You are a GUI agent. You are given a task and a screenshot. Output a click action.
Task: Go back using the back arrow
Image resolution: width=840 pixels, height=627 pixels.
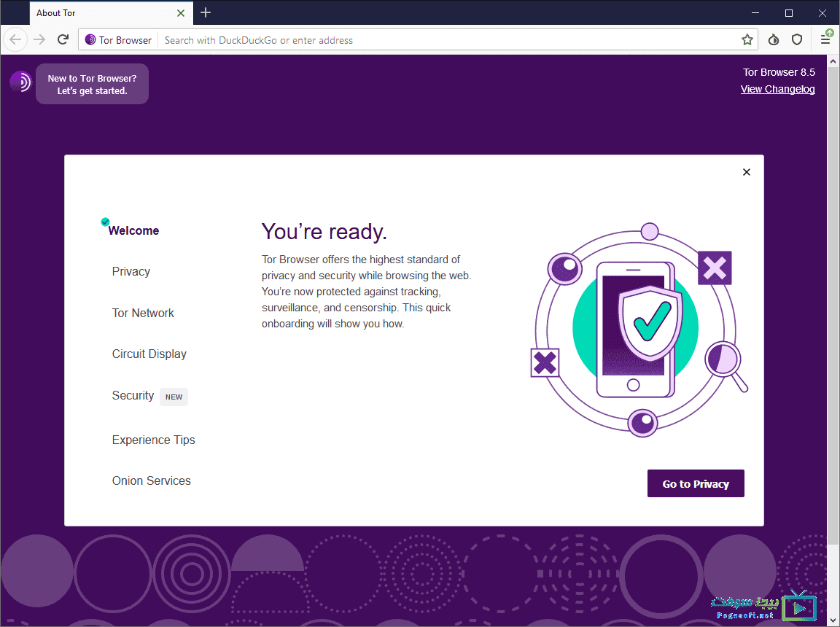pyautogui.click(x=15, y=39)
